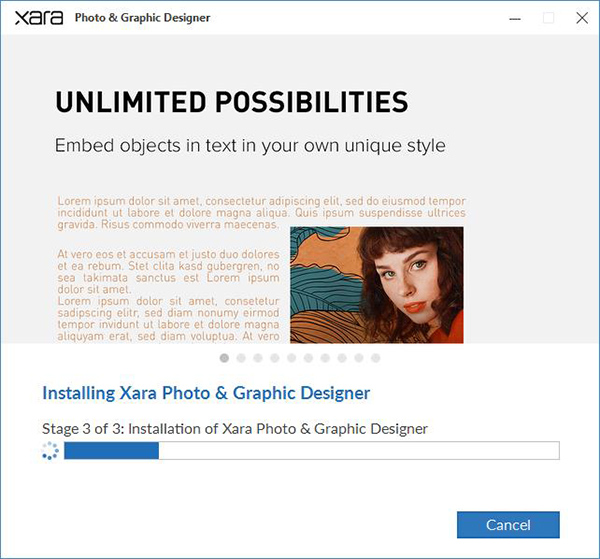Screen dimensions: 600x559
Task: Select the third slideshow dot
Action: coord(258,358)
